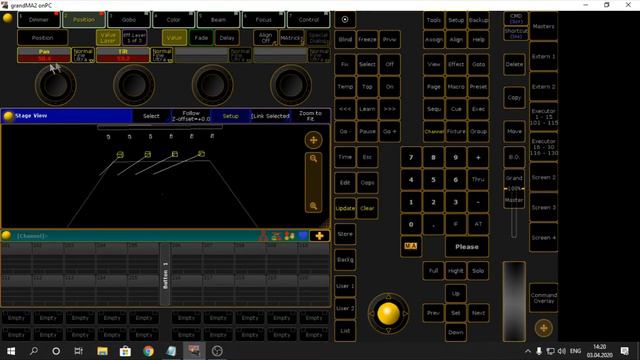Click Zoom to Fit in Stage View
This screenshot has height=360, width=640.
(x=310, y=116)
